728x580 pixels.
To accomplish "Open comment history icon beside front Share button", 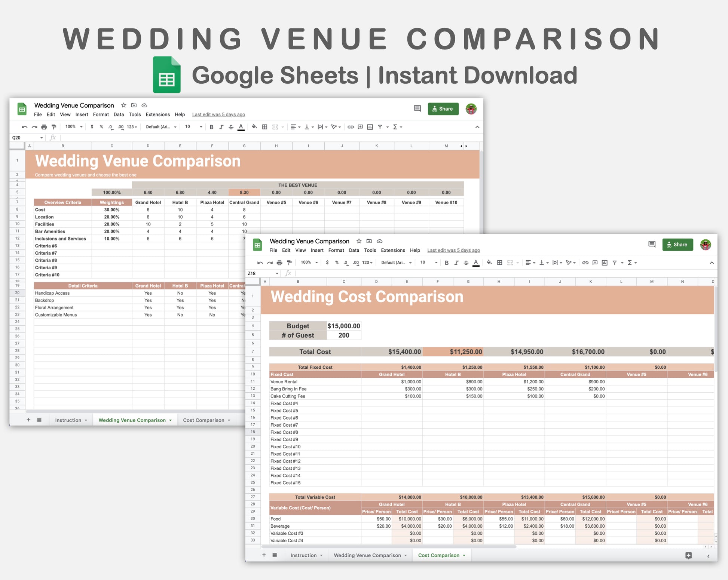I will (x=652, y=245).
